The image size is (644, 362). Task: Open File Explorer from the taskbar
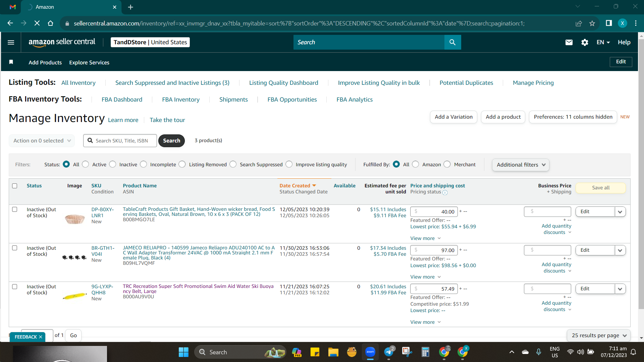pos(333,352)
